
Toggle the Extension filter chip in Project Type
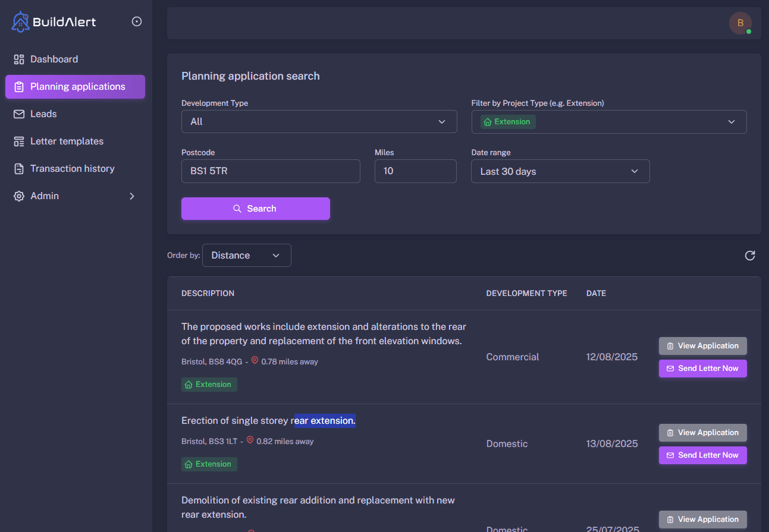(507, 121)
